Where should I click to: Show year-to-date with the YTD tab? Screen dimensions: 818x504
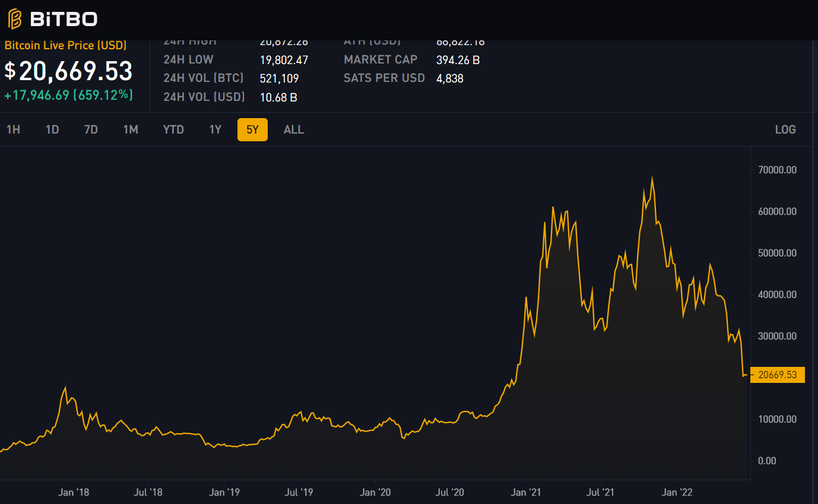[x=173, y=129]
